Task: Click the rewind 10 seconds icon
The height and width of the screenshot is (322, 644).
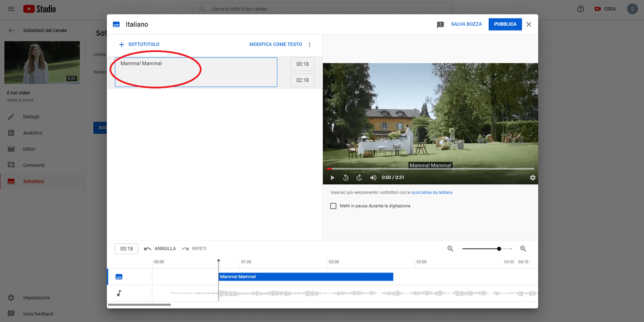Action: [346, 178]
